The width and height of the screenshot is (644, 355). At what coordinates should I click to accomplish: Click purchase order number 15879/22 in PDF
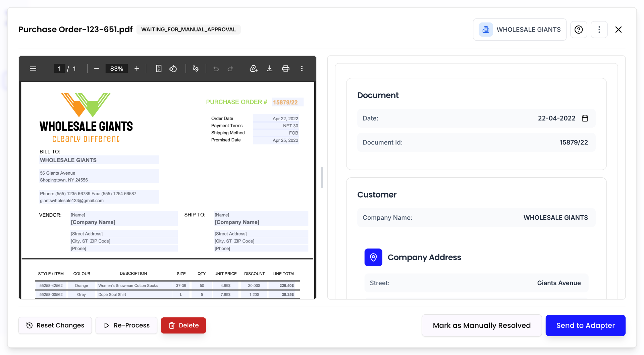[x=285, y=102]
